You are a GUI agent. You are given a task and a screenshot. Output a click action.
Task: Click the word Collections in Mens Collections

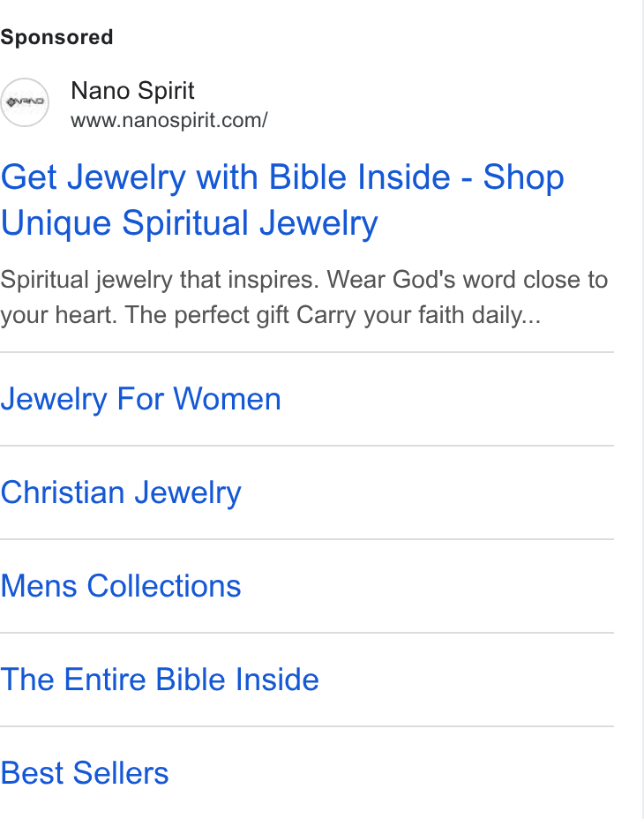[164, 586]
